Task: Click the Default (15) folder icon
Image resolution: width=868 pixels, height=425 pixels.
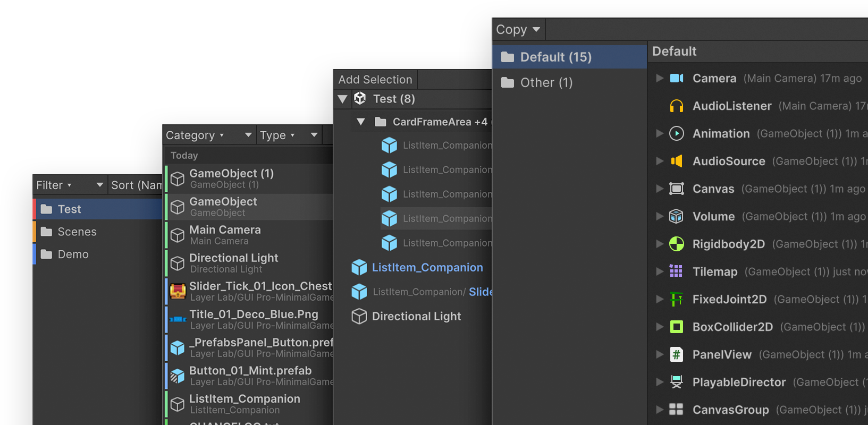Action: click(508, 57)
